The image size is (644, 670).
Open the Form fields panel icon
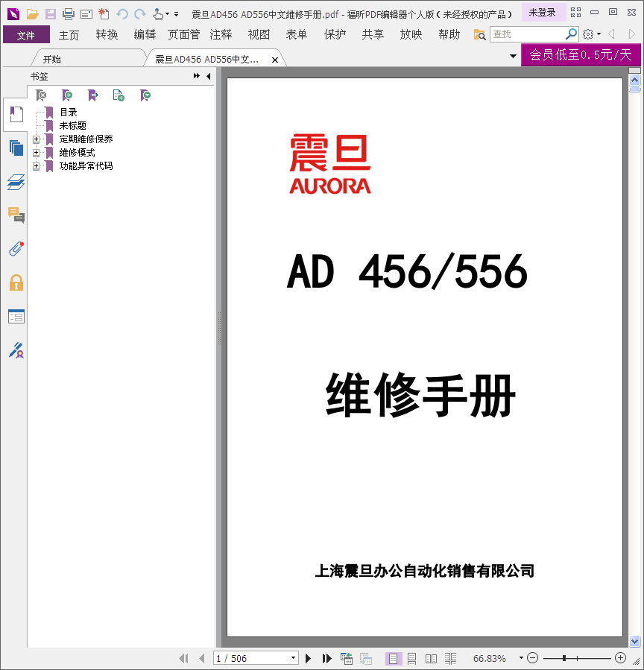(x=16, y=317)
